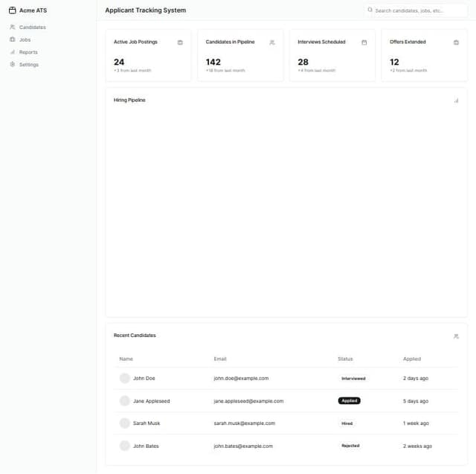Click briefcase icon on Active Job Postings card
The image size is (476, 474).
coord(180,42)
